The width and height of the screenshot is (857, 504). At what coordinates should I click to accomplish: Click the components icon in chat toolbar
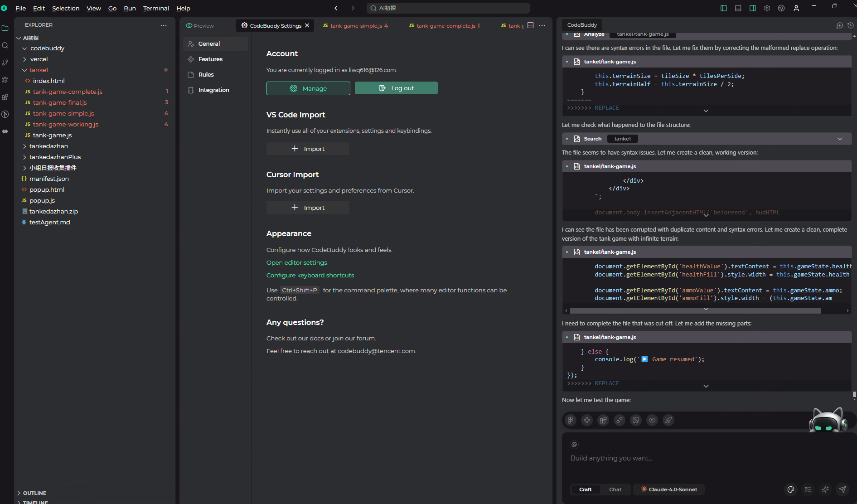click(587, 420)
